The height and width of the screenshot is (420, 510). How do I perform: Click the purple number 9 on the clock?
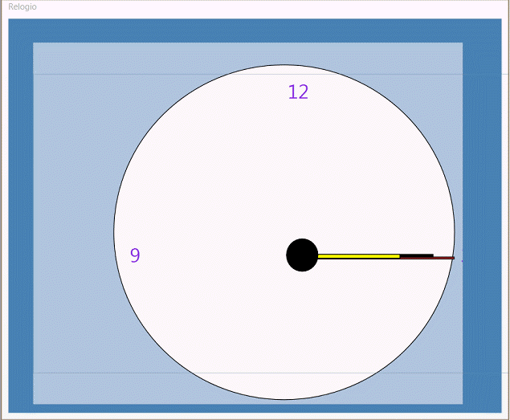pos(135,255)
